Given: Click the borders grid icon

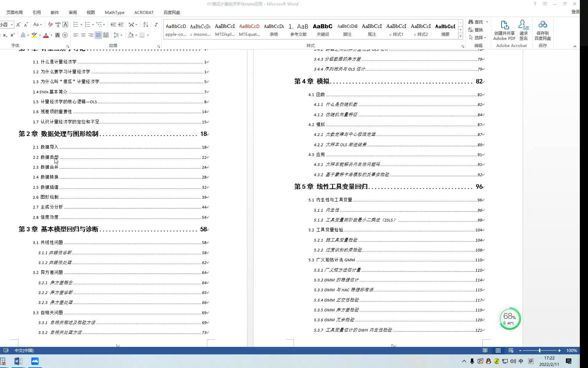Looking at the screenshot, I should point(142,35).
